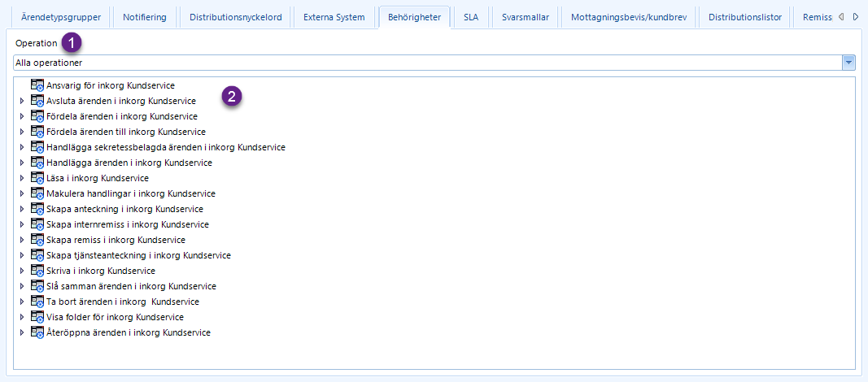The width and height of the screenshot is (868, 382).
Task: Click icon beside Handlägga sekretessbelagda ärenden
Action: (37, 148)
